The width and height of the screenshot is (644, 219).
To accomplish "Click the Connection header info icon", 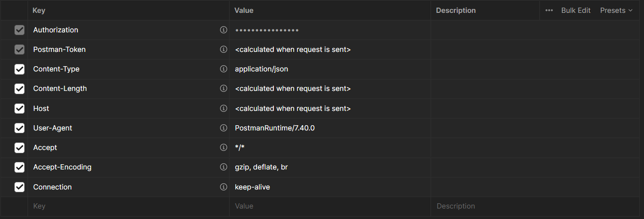I will pyautogui.click(x=223, y=187).
